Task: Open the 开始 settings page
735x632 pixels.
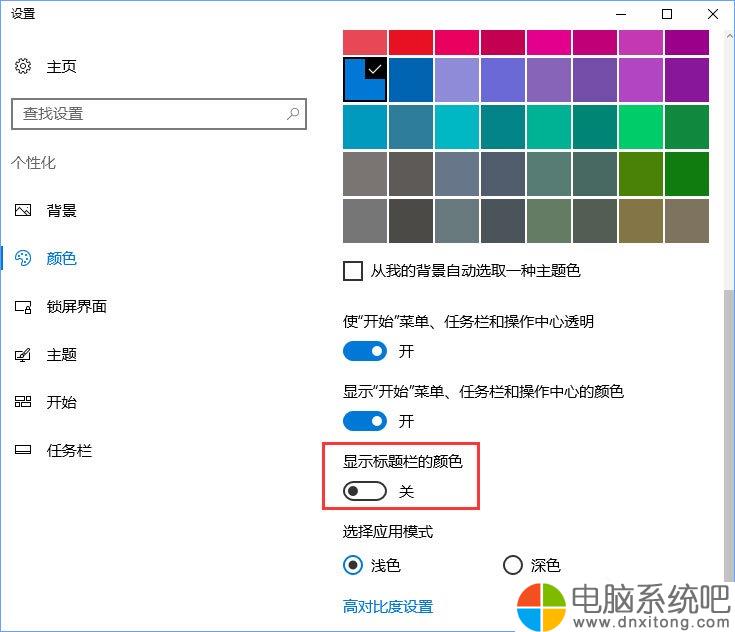Action: point(61,402)
